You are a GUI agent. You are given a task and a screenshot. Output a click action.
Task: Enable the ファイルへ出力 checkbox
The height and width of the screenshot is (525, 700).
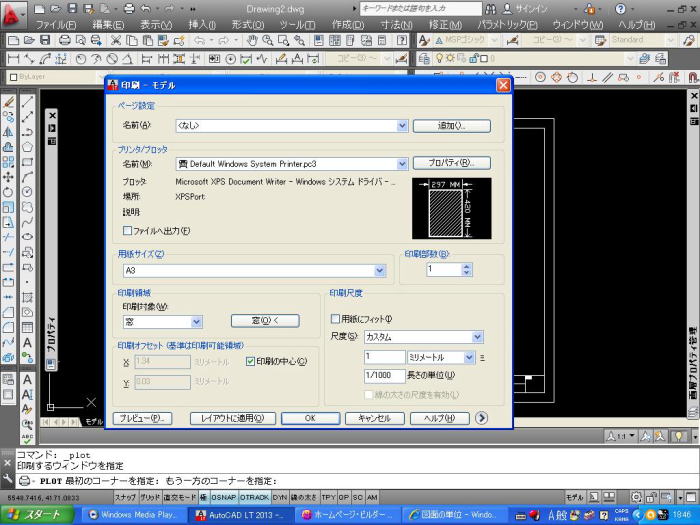[x=127, y=230]
